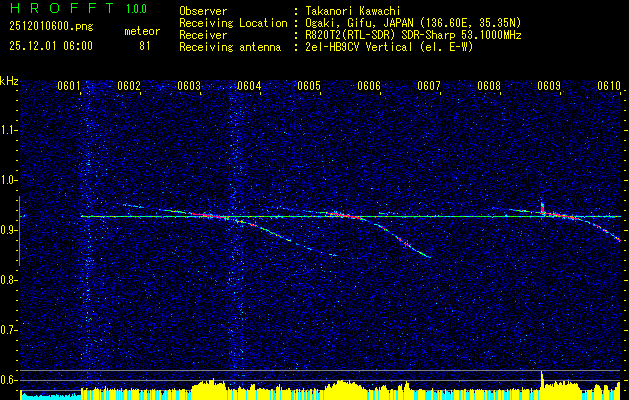
Task: Click the 0.9 kHz axis label
Action: (6, 230)
